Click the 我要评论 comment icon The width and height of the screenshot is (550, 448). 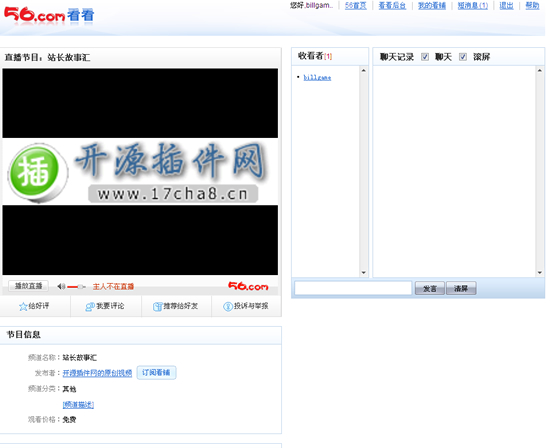(x=90, y=307)
